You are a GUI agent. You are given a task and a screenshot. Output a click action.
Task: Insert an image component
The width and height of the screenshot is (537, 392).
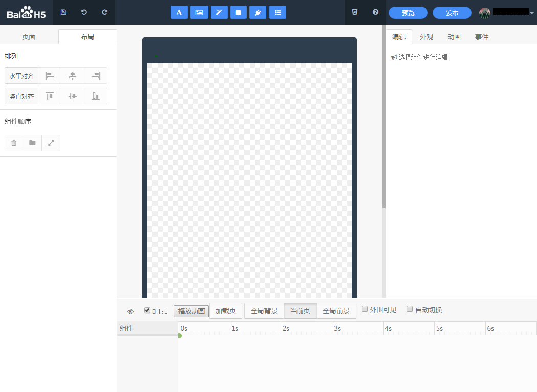(x=199, y=12)
